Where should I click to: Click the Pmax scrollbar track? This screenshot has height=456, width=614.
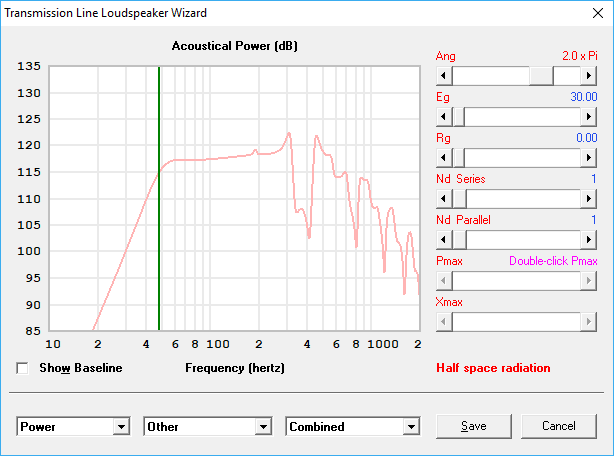coord(516,281)
